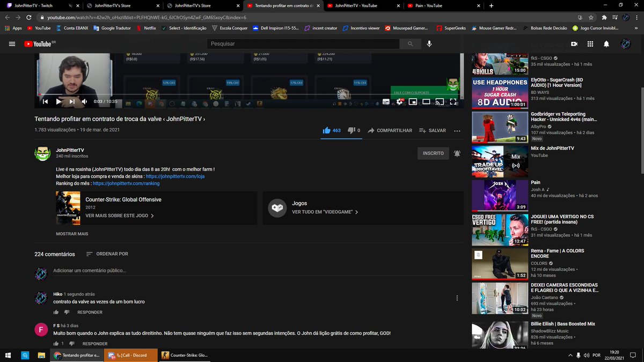Dislike the video
644x362 pixels.
[354, 130]
